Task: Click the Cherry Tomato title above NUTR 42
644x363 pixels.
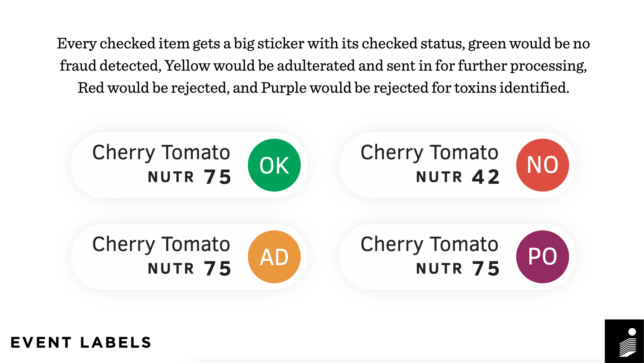Action: pyautogui.click(x=429, y=153)
